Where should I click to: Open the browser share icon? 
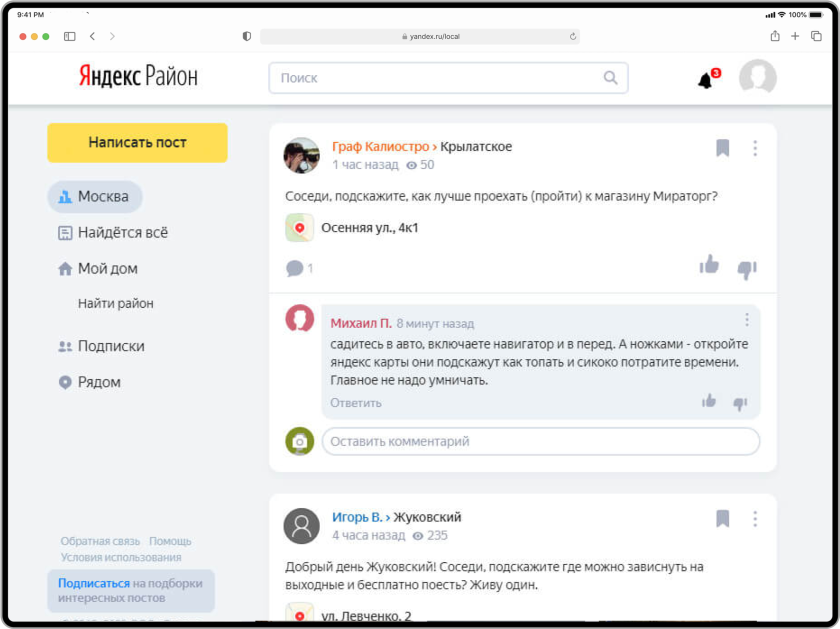775,35
